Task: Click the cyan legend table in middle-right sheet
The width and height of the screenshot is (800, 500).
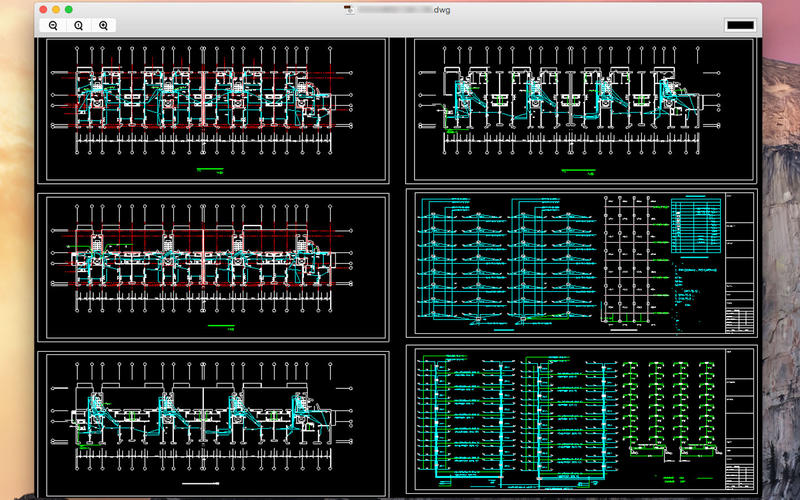Action: click(696, 225)
